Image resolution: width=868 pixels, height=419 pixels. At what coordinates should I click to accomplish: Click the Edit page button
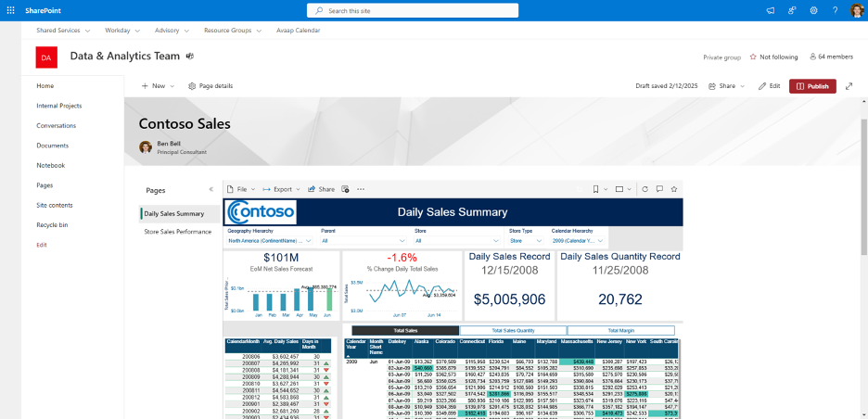pyautogui.click(x=770, y=86)
